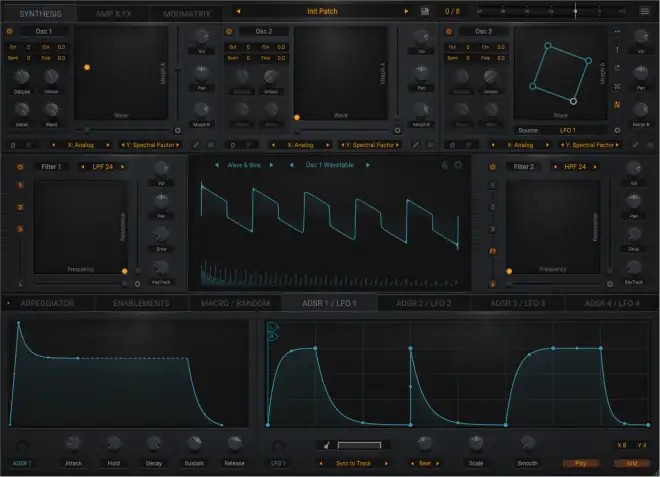This screenshot has width=660, height=477.
Task: Open the Osc 1 Wavetable display source selector
Action: [330, 165]
